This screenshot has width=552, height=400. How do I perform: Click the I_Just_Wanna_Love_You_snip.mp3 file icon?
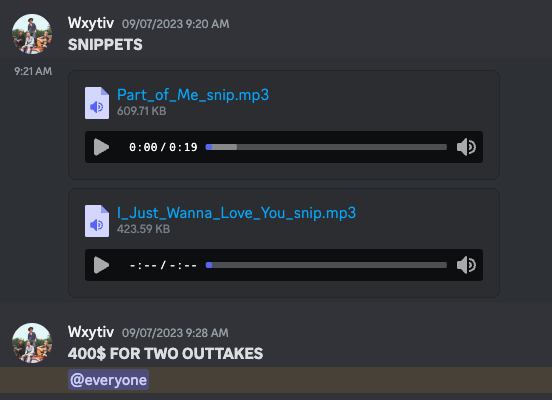97,221
